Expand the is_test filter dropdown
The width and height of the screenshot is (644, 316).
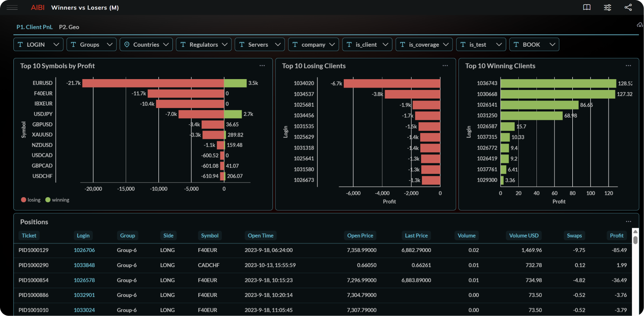pos(481,45)
